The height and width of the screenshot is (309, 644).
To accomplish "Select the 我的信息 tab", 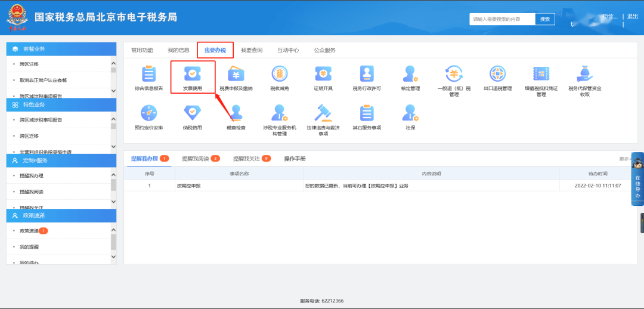I will pyautogui.click(x=178, y=50).
